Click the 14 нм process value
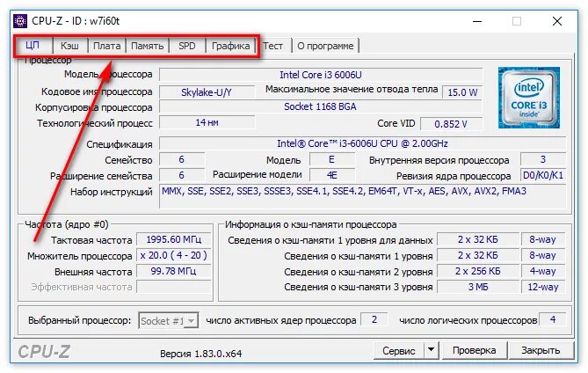Viewport: 588px width, 373px height. tap(207, 122)
